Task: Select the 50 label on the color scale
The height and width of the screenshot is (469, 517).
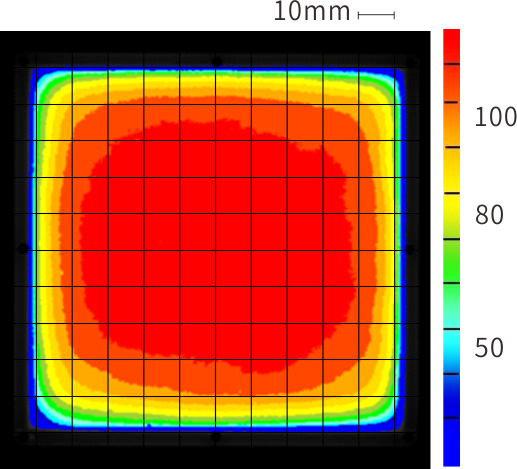Action: click(x=489, y=348)
